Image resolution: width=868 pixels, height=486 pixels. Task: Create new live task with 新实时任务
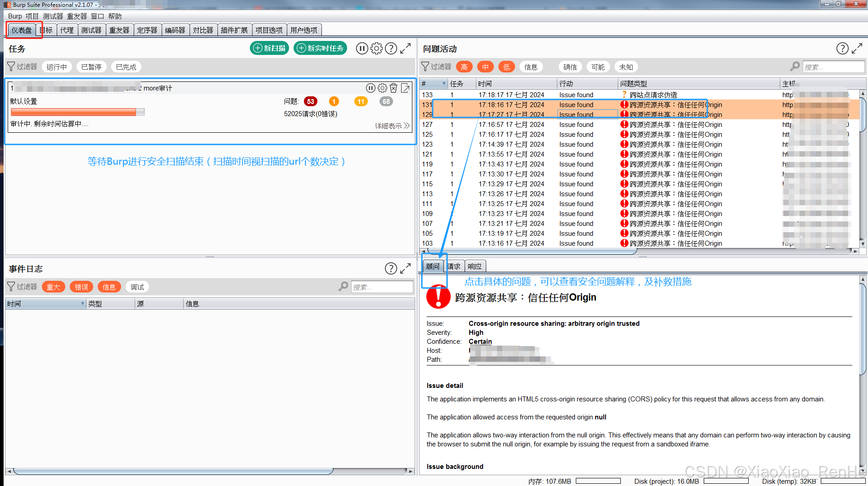(321, 48)
